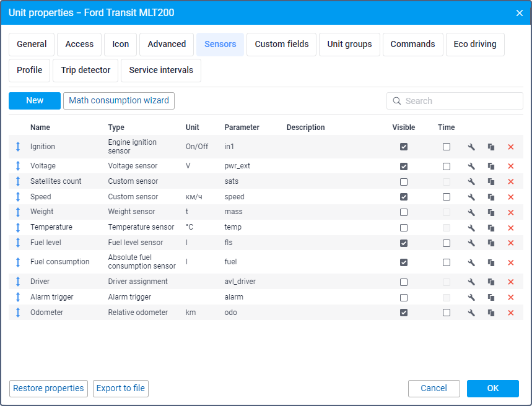This screenshot has height=406, width=532.
Task: Click Export to file
Action: coord(121,389)
